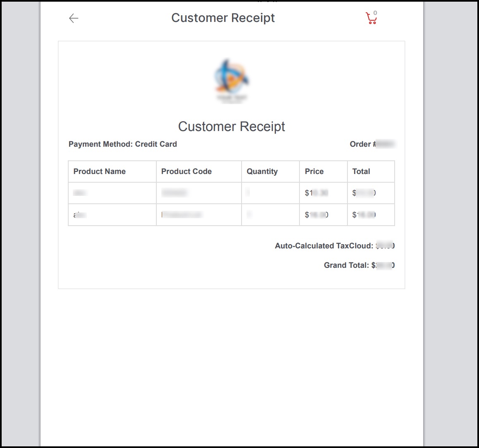479x448 pixels.
Task: Click the Customer Receipt heading below logo
Action: pyautogui.click(x=232, y=126)
